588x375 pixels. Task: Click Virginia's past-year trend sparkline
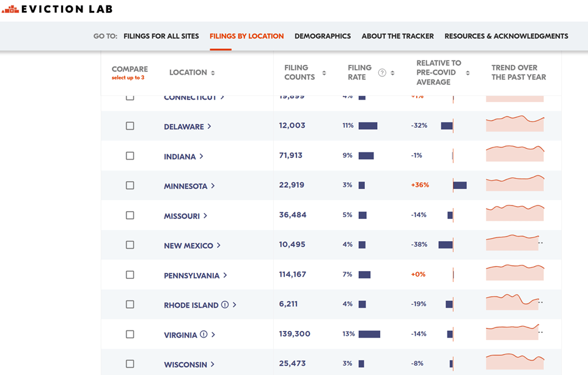click(513, 333)
